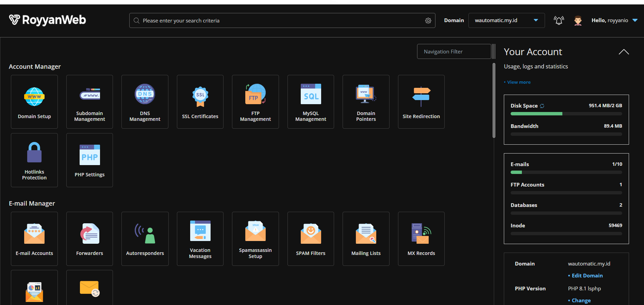Click the Edit Domain link
Image resolution: width=644 pixels, height=305 pixels.
(587, 276)
